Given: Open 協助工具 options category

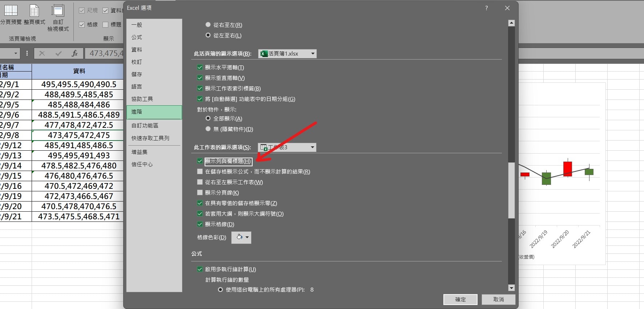Looking at the screenshot, I should pos(154,99).
